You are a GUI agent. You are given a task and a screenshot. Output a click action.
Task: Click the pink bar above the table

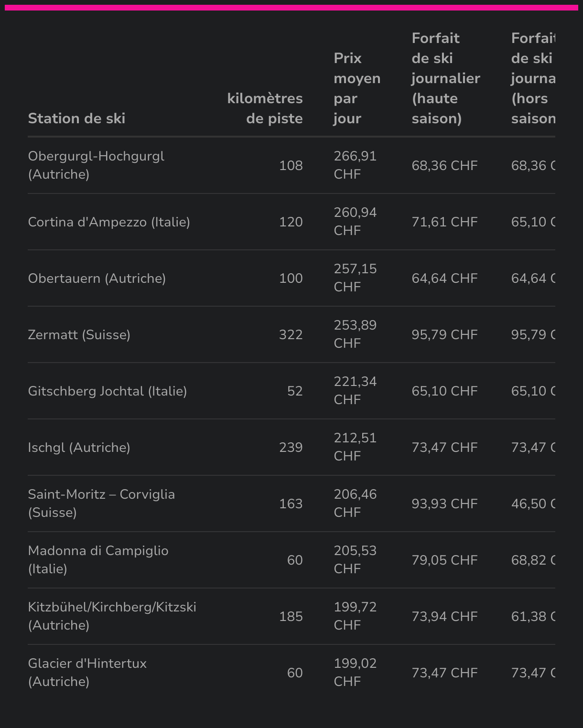tap(291, 8)
